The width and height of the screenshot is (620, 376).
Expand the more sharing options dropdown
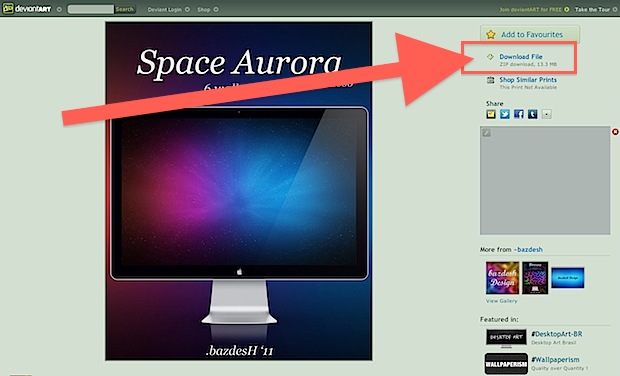pos(546,114)
